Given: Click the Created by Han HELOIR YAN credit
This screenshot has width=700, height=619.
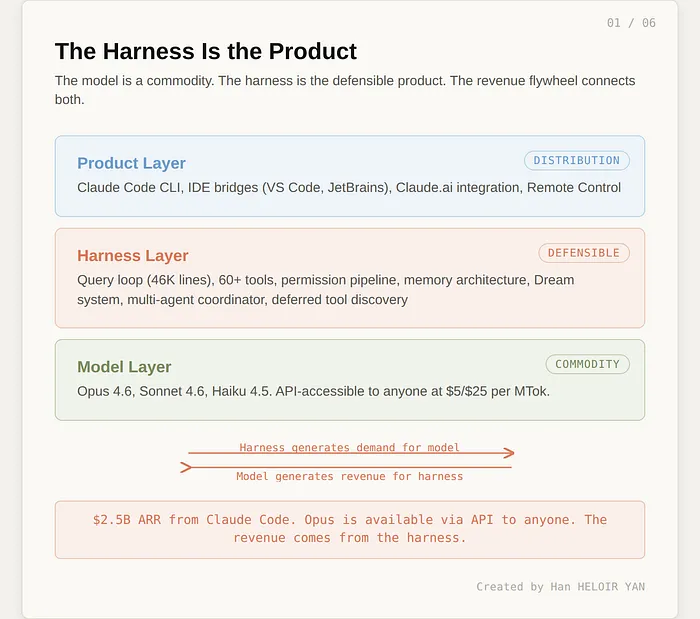Looking at the screenshot, I should [560, 587].
